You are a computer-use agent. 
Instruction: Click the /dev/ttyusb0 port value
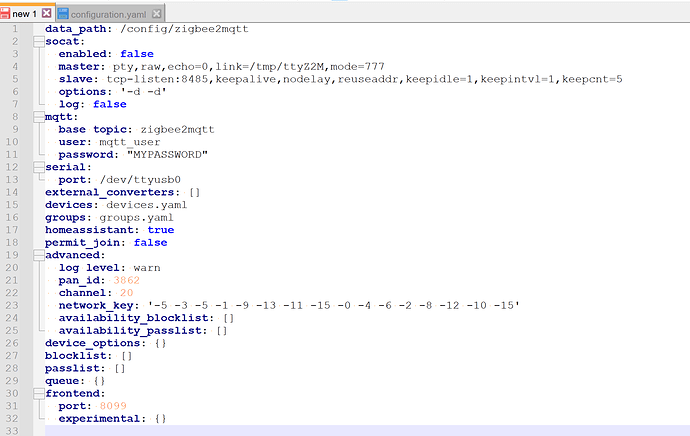[140, 180]
